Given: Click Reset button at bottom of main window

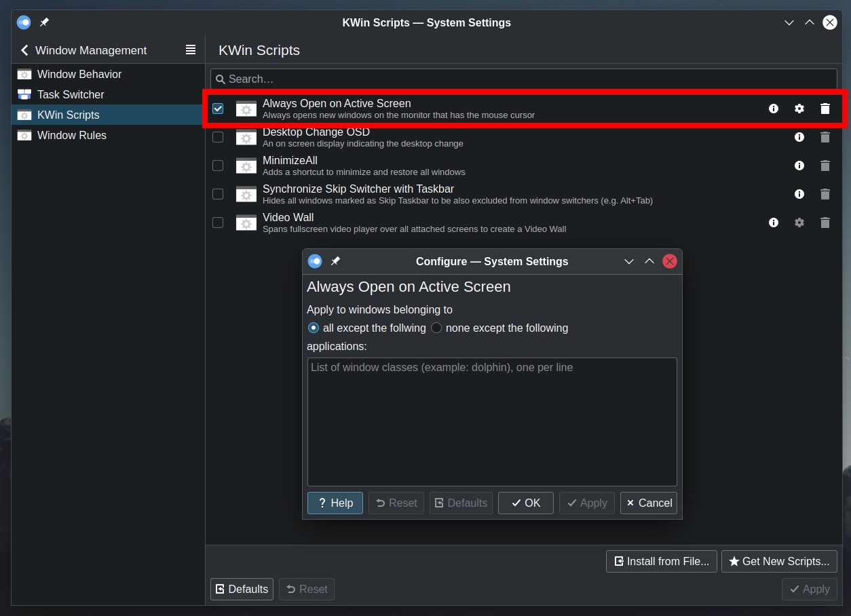Looking at the screenshot, I should click(307, 589).
